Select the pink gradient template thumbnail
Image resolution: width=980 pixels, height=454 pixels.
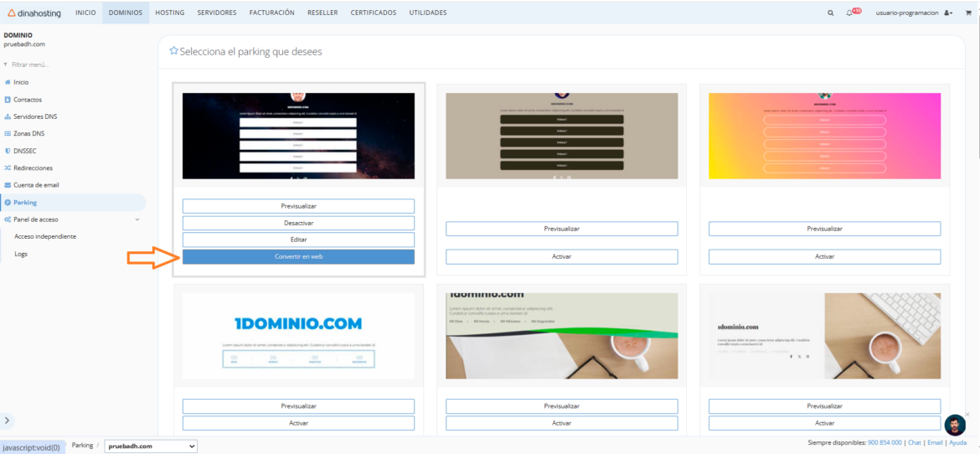[824, 137]
